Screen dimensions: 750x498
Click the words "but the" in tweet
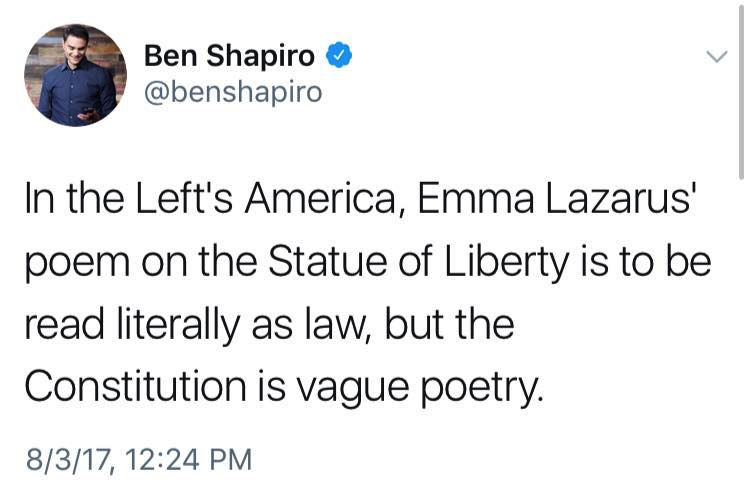(x=450, y=324)
